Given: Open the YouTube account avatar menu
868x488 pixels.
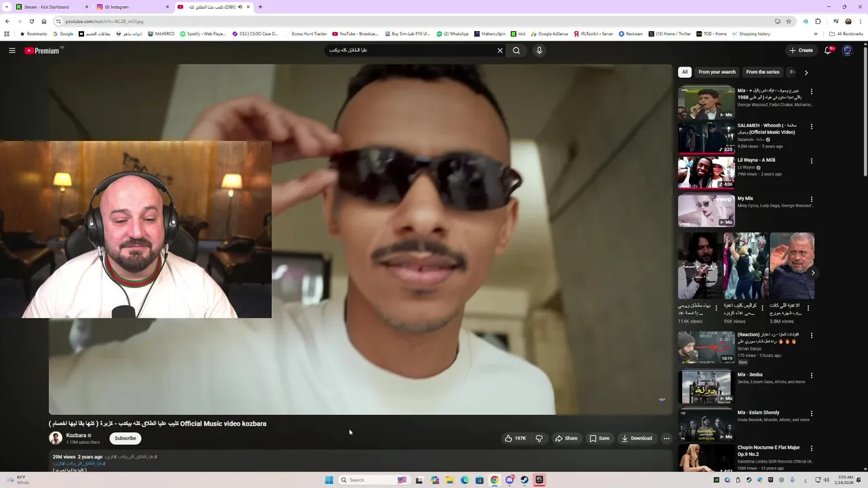Looking at the screenshot, I should pos(847,50).
